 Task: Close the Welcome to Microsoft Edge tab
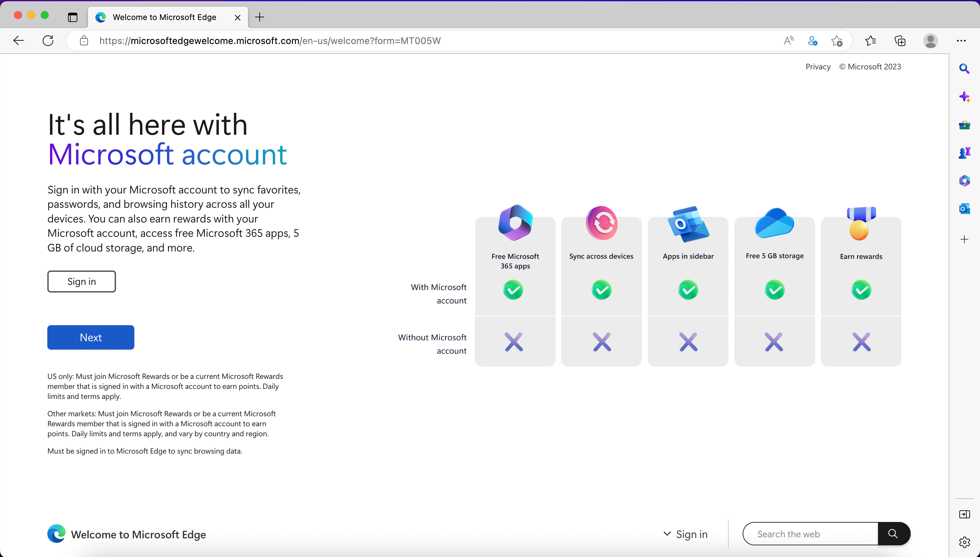(237, 18)
